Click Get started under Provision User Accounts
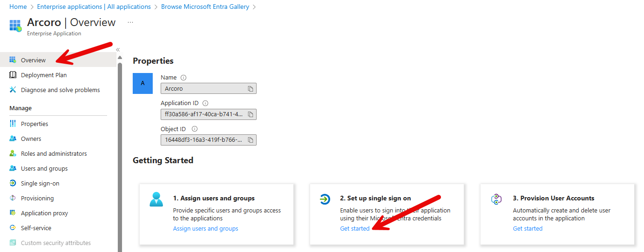 (x=528, y=228)
